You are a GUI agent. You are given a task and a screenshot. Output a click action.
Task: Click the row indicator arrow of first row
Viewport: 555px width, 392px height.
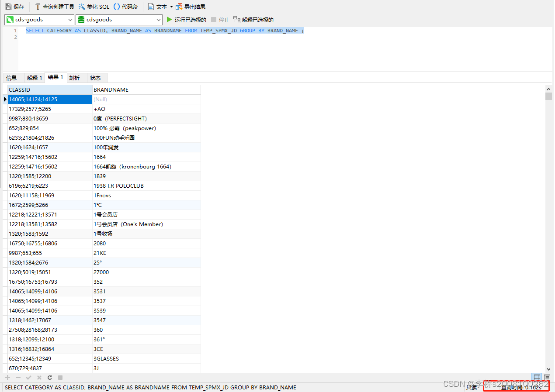pyautogui.click(x=5, y=99)
